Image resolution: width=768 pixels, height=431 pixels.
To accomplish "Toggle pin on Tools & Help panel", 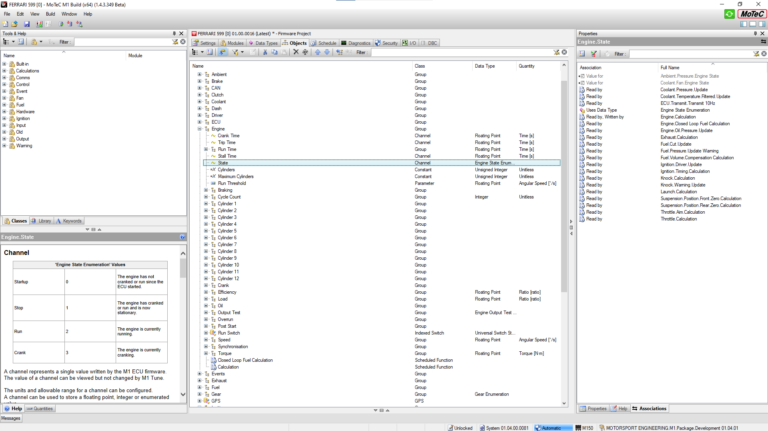I will pos(174,33).
